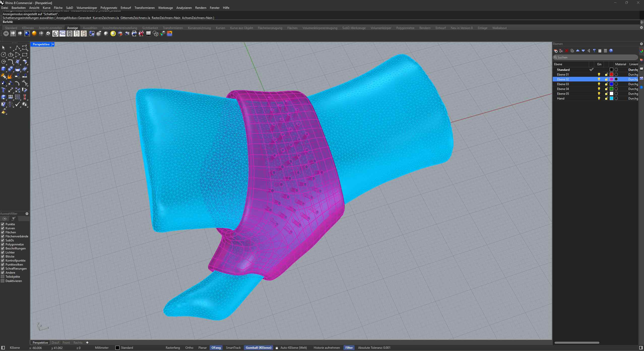Enable the Deaktivieren selection filter checkbox
The width and height of the screenshot is (644, 351).
[x=3, y=281]
